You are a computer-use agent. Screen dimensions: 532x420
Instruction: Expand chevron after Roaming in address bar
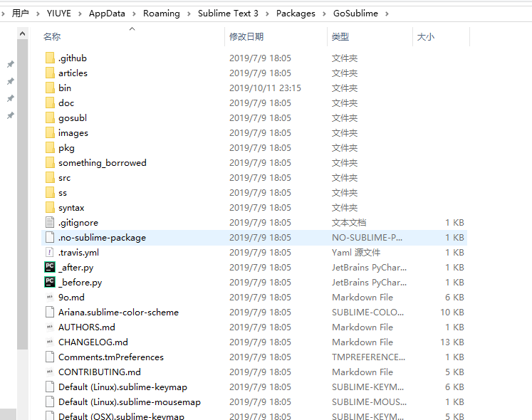189,14
